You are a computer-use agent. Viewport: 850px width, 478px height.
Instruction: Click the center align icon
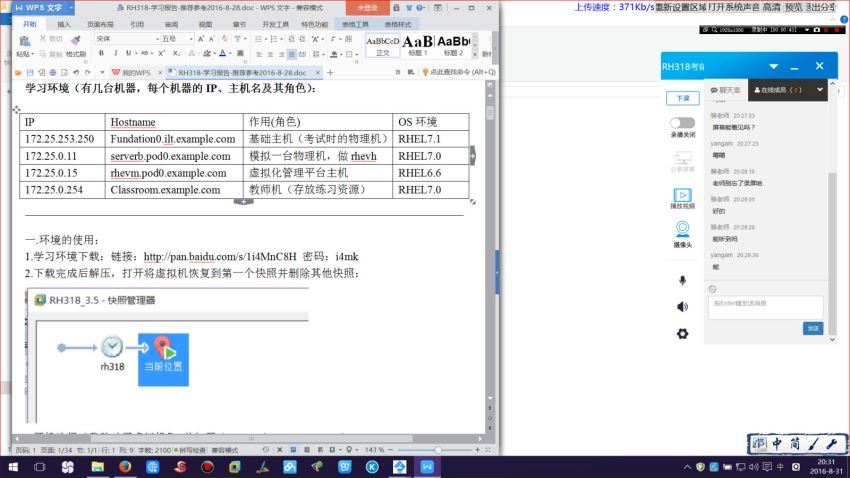(270, 54)
